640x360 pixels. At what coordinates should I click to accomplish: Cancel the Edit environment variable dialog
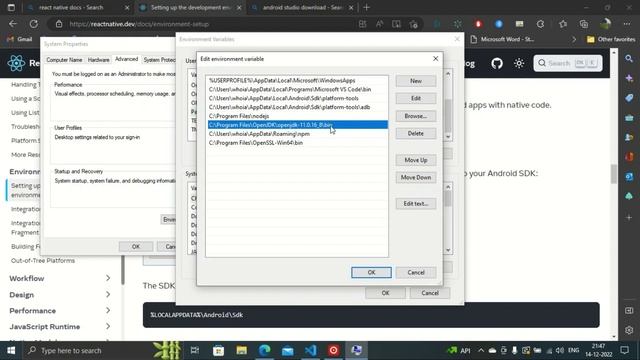416,272
